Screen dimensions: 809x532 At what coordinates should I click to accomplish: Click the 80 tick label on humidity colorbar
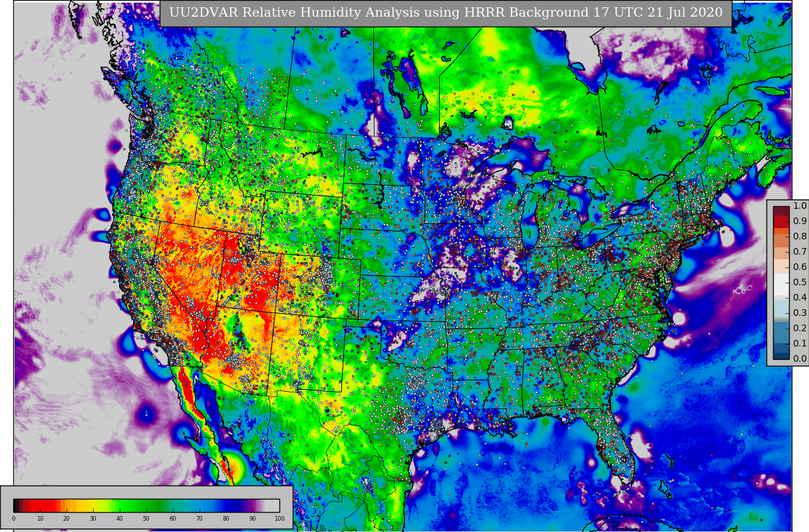[x=226, y=519]
